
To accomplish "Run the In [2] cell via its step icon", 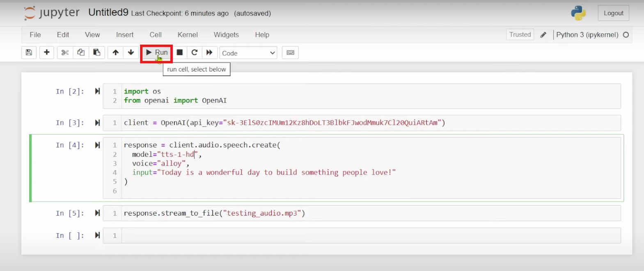I will tap(97, 91).
